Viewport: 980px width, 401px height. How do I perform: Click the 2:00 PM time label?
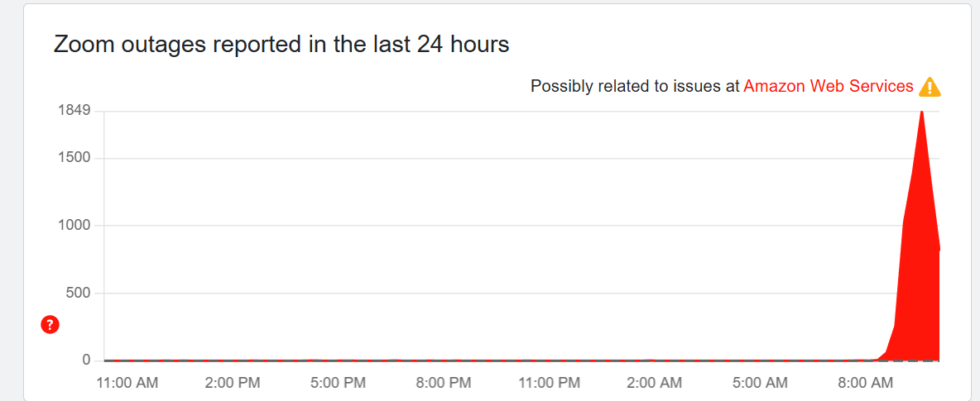(232, 383)
